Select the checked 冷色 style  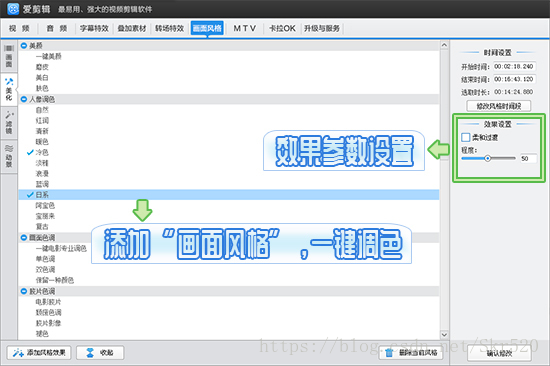42,153
